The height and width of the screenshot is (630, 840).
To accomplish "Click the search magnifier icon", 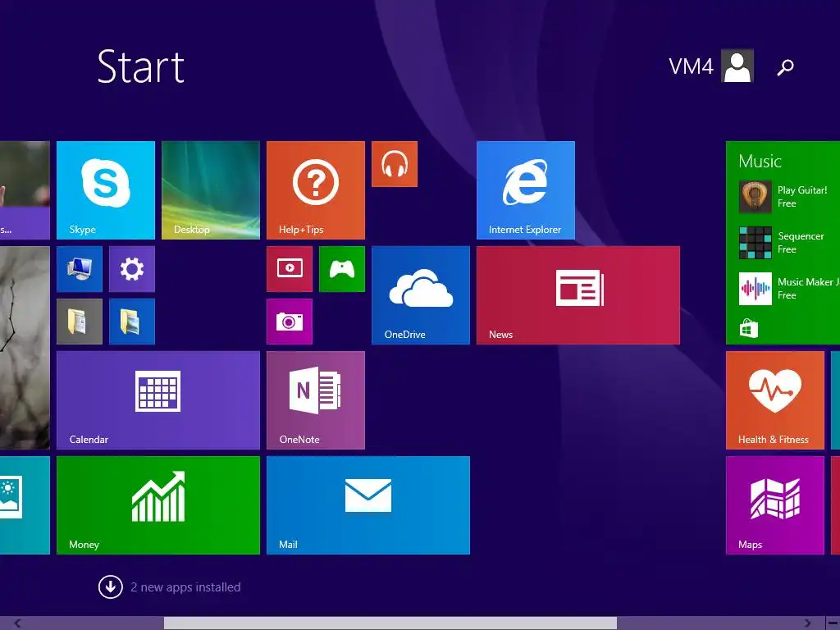I will 785,67.
